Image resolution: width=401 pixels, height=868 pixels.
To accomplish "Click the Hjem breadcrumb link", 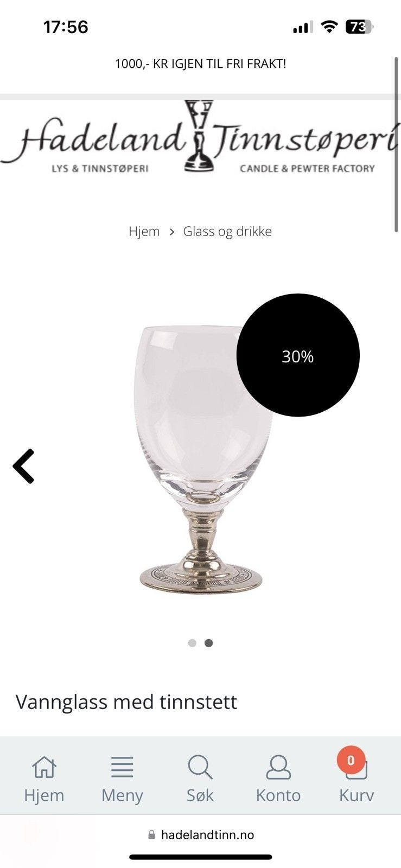I will click(x=144, y=231).
